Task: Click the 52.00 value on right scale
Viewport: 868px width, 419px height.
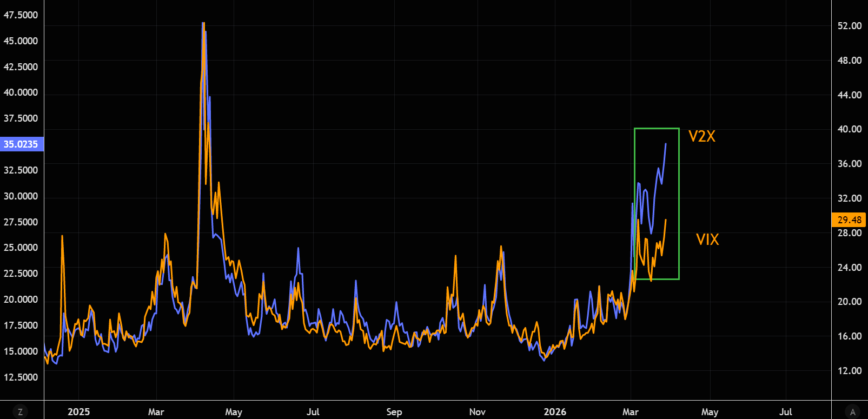Action: (x=849, y=26)
